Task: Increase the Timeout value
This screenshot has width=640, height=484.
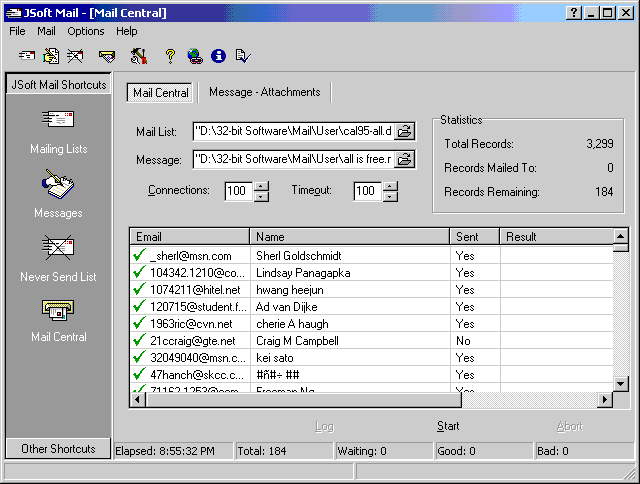Action: tap(390, 186)
